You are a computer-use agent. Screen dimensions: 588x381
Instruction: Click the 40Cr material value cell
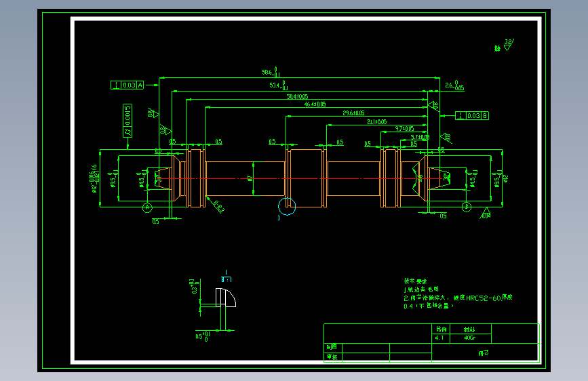tap(470, 338)
